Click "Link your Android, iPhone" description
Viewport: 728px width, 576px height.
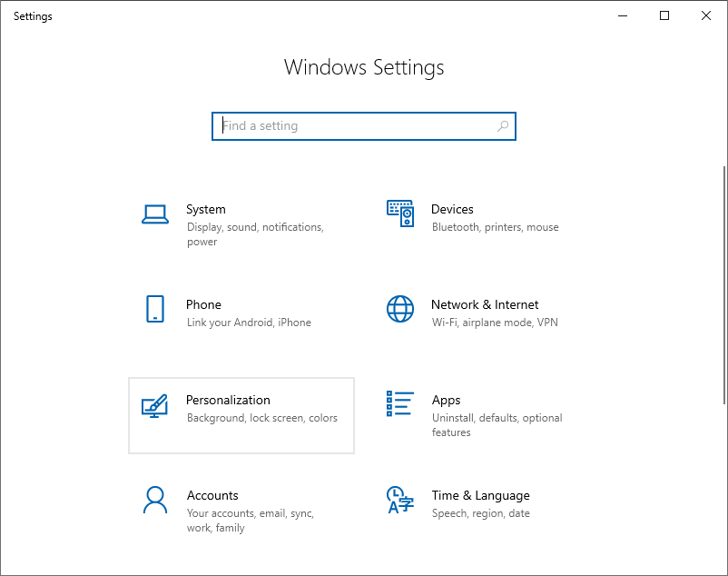point(249,323)
